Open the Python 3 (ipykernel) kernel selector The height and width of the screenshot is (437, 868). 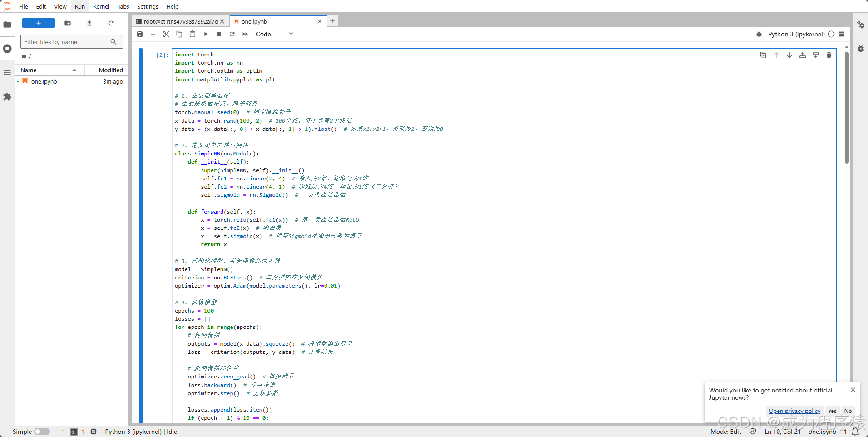pyautogui.click(x=796, y=34)
